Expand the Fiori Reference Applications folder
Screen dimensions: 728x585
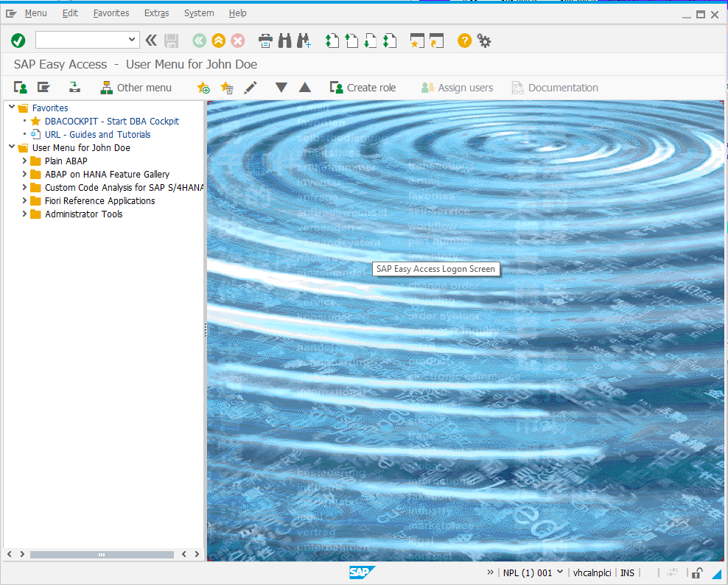[24, 200]
